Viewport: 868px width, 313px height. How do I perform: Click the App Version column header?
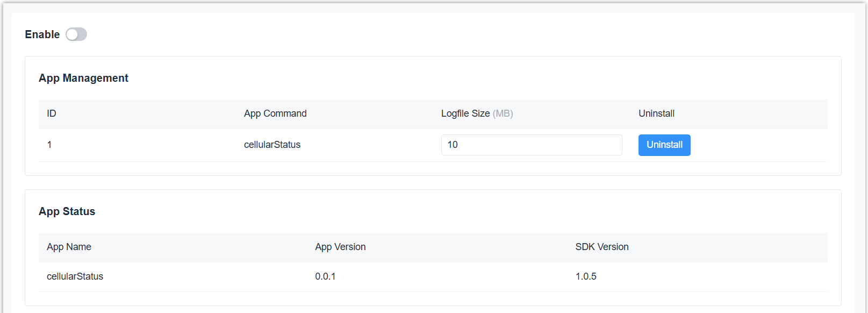tap(340, 247)
